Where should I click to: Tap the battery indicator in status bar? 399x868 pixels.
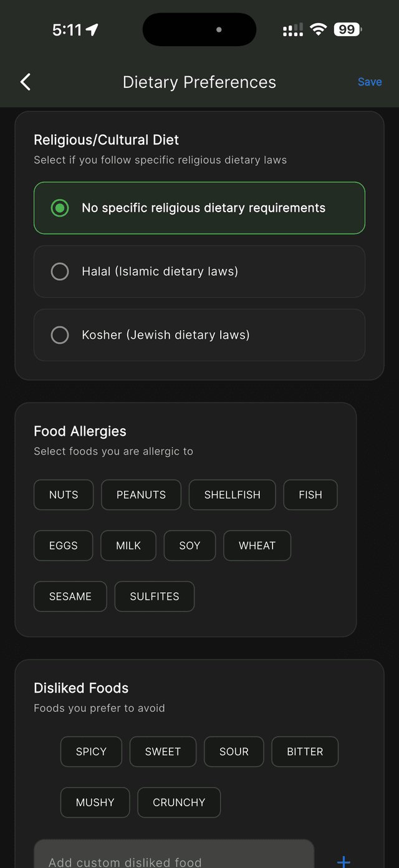[x=347, y=29]
